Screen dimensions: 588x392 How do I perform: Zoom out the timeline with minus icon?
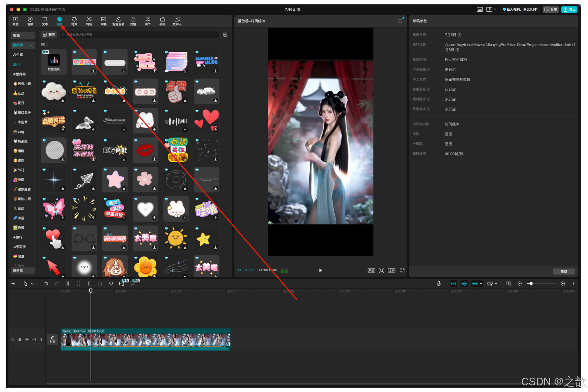tap(520, 284)
